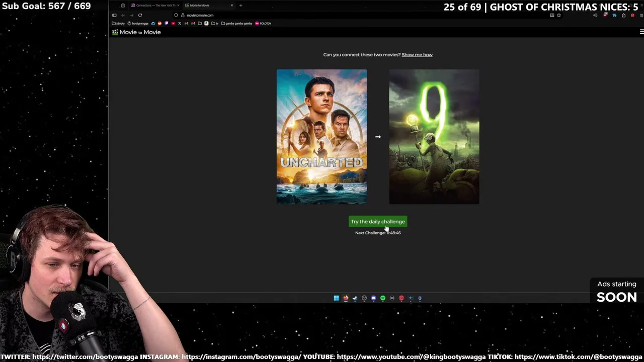Switch to the Connections New York Times tab

(154, 6)
